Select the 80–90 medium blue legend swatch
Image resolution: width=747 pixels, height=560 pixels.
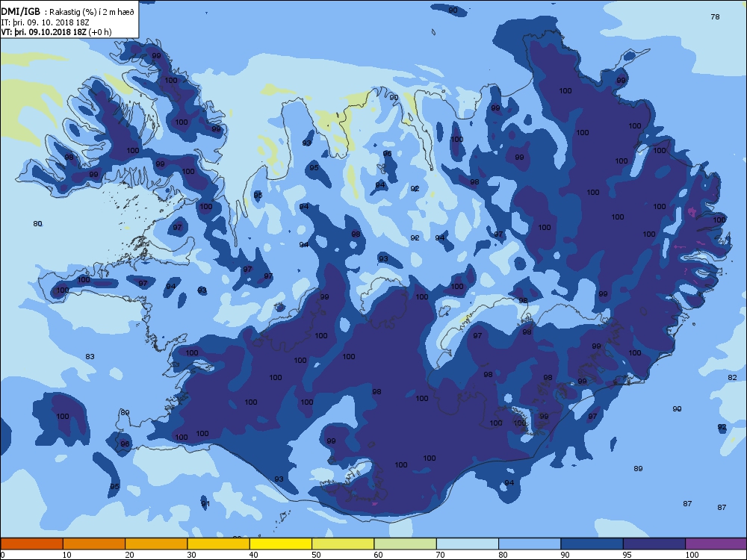530,544
